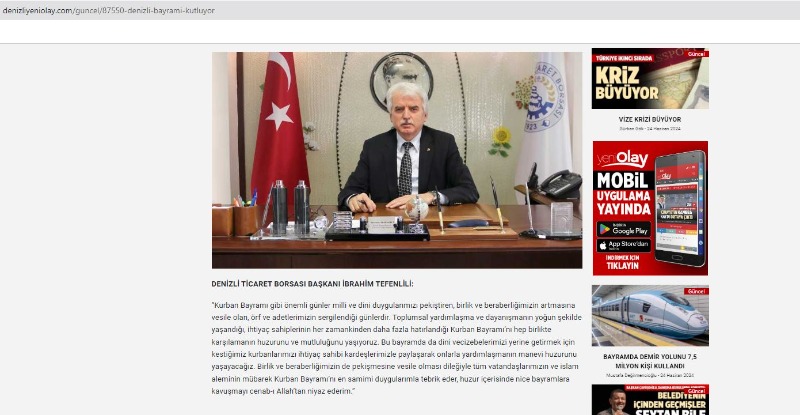Click the author line under Vize Krizi headline
This screenshot has height=415, width=800.
[649, 130]
